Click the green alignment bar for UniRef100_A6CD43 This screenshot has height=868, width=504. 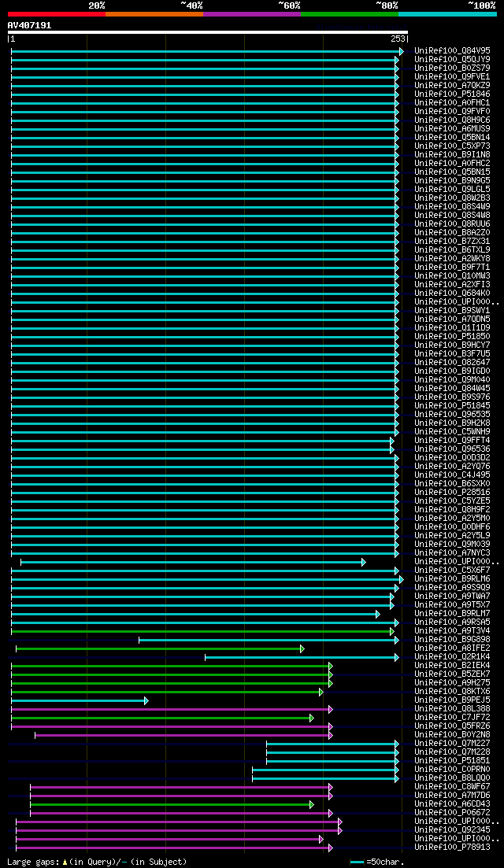point(172,804)
